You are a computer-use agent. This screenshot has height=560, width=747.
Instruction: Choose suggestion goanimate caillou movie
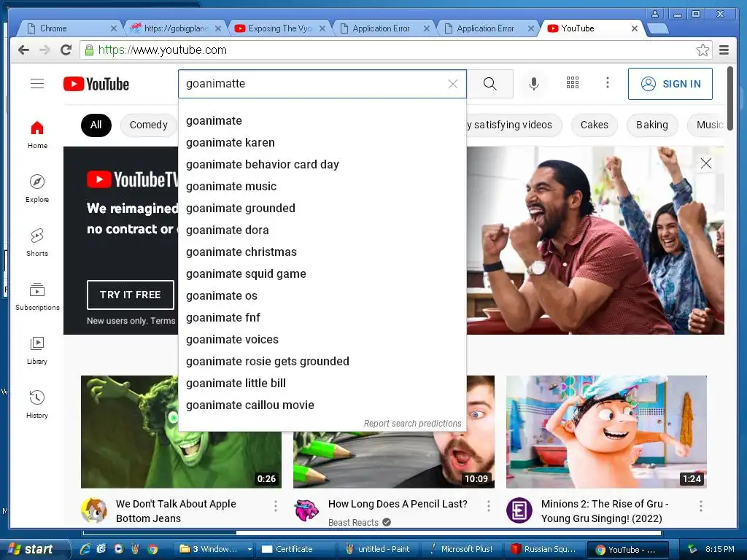coord(322,405)
